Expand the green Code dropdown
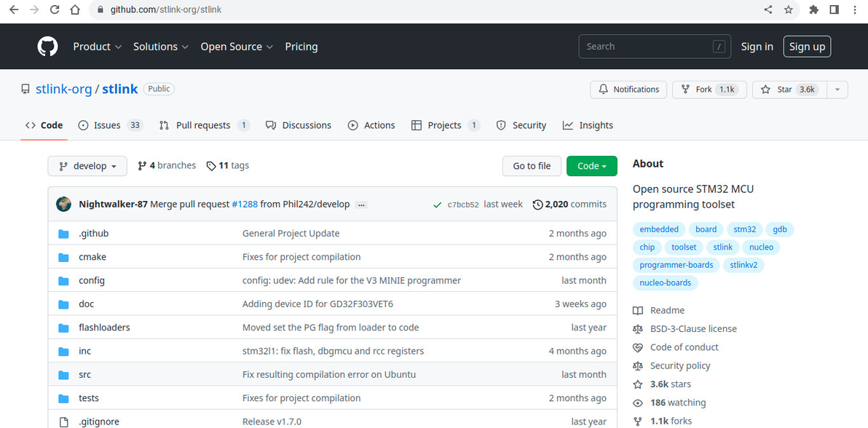The height and width of the screenshot is (428, 868). [591, 166]
